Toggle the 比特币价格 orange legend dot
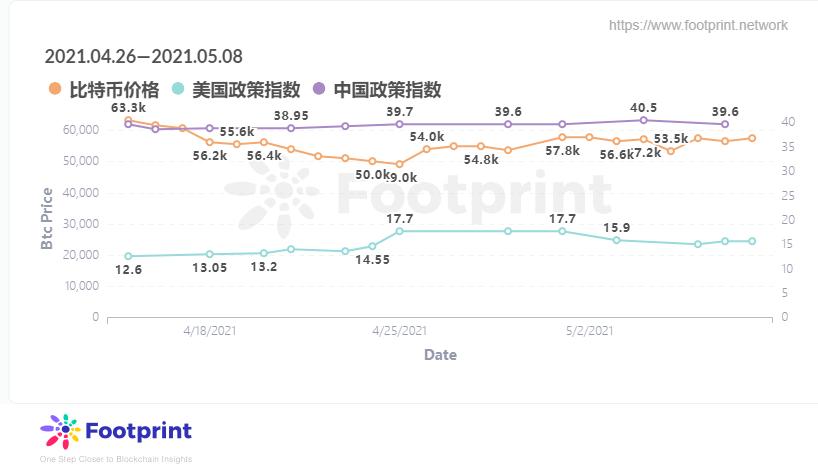Image resolution: width=818 pixels, height=474 pixels. (54, 89)
